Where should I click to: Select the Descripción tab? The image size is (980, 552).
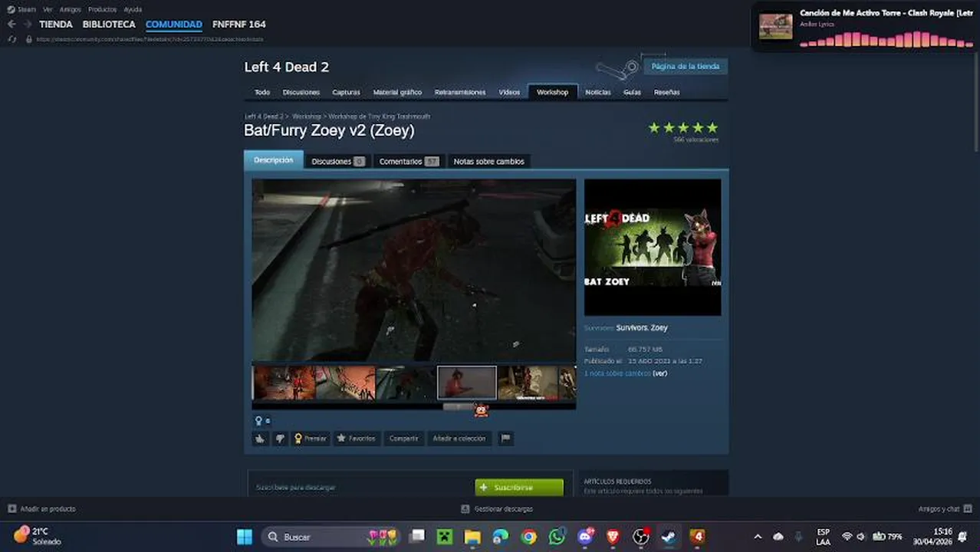(x=274, y=160)
